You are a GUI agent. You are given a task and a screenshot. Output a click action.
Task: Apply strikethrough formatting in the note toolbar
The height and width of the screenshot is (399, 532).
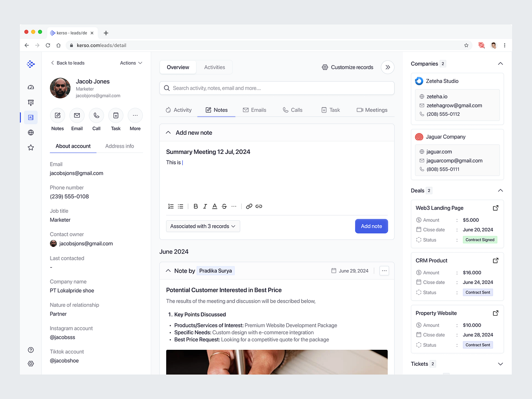224,206
